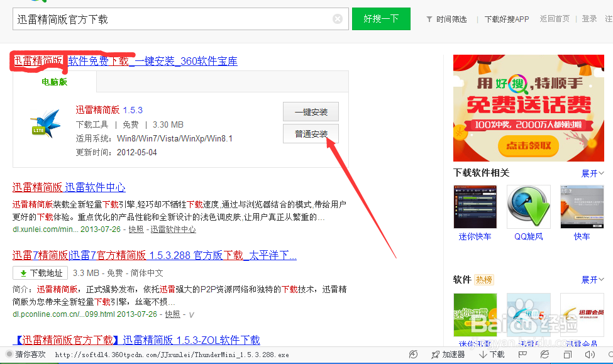Expand the 软件 热榜 section with 展开

coord(593,280)
